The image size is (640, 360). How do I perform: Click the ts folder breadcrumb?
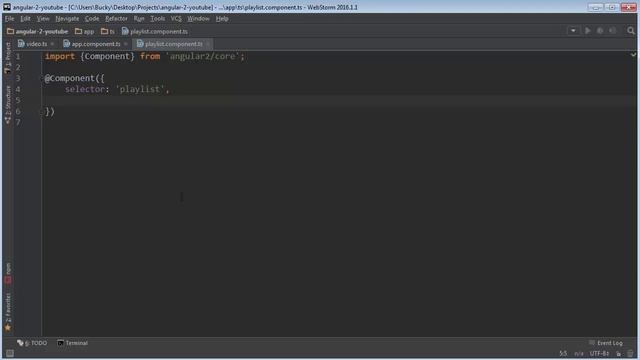(x=108, y=31)
